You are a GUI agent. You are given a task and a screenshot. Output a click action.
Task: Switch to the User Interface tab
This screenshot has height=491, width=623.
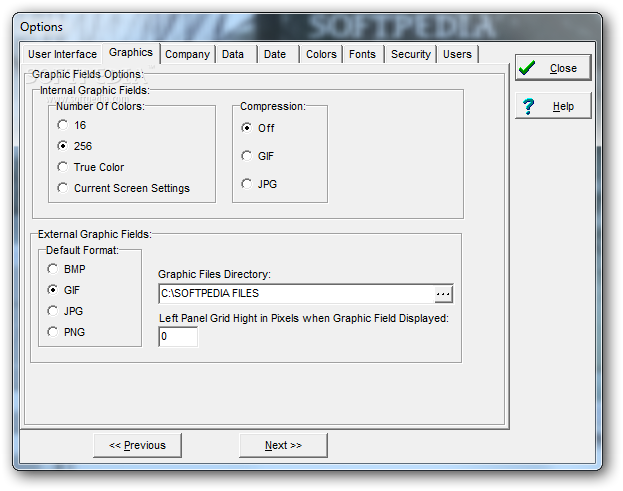[x=62, y=54]
